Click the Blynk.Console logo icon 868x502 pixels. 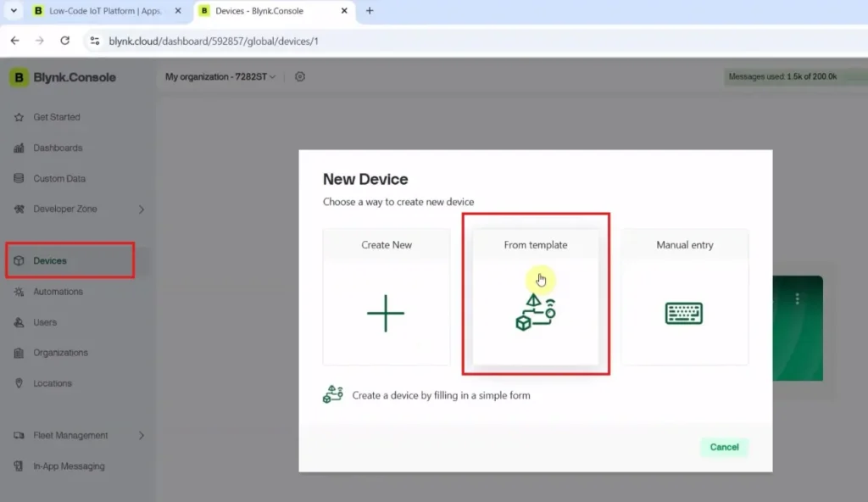click(18, 77)
